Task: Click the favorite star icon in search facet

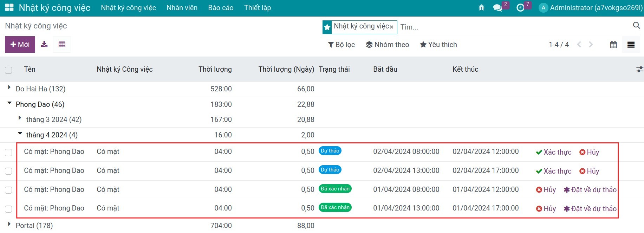Action: tap(327, 27)
